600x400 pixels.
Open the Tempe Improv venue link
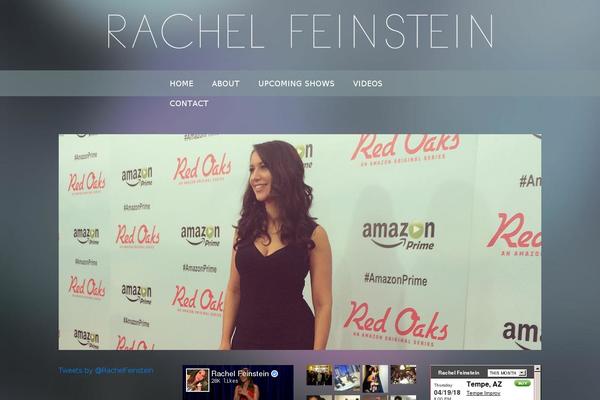(x=483, y=393)
